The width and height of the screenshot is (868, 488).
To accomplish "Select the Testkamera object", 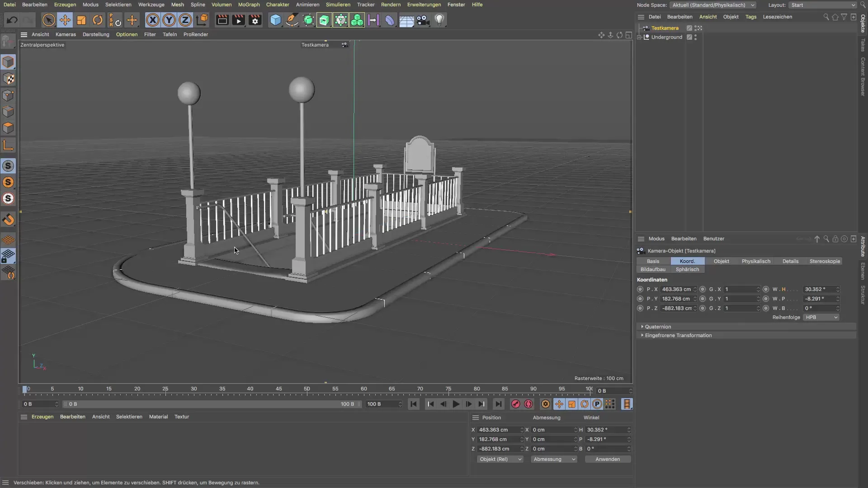I will tap(665, 28).
